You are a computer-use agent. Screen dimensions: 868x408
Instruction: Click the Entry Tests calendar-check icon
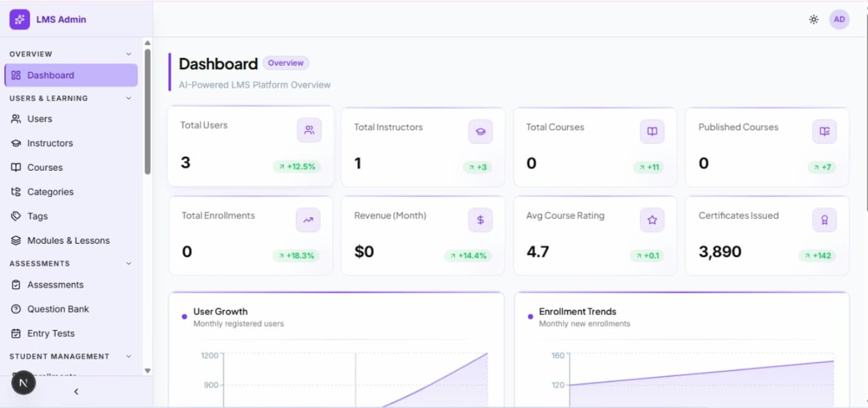click(16, 333)
